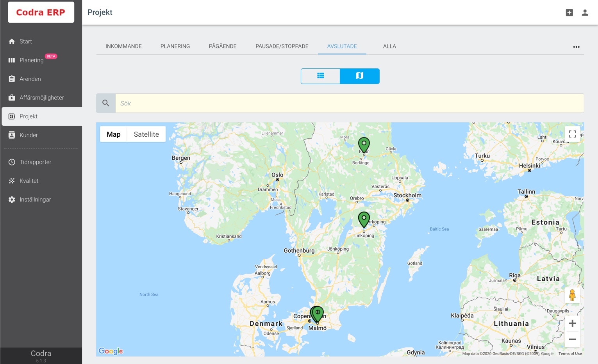The height and width of the screenshot is (364, 598).
Task: Open the Start home icon
Action: tap(12, 41)
